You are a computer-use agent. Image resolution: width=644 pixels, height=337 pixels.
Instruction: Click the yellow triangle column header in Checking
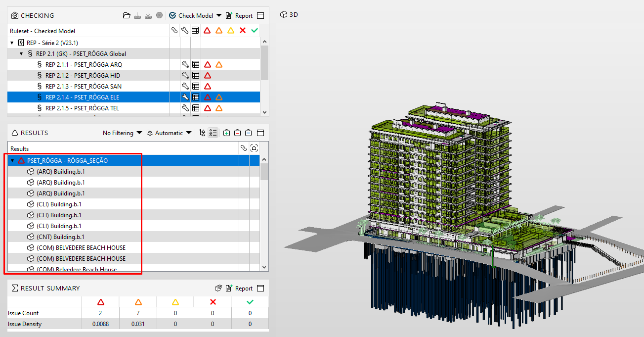231,31
